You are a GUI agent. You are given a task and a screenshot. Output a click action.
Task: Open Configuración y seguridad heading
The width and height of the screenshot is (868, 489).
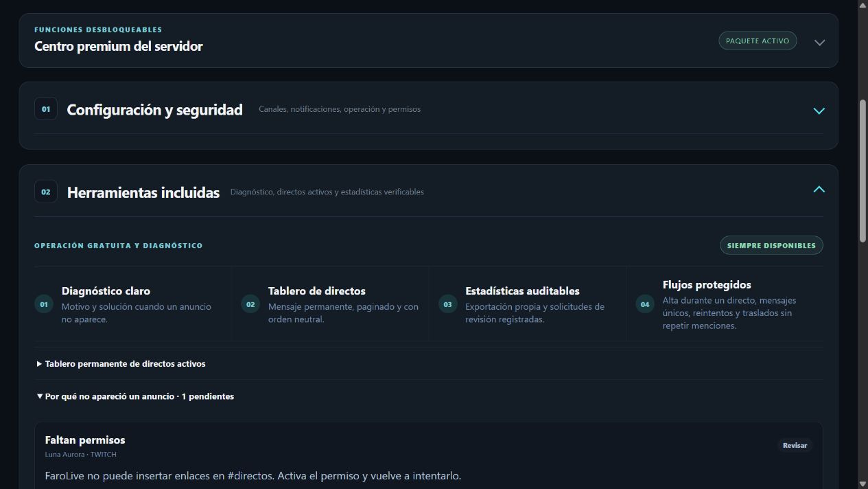[154, 110]
